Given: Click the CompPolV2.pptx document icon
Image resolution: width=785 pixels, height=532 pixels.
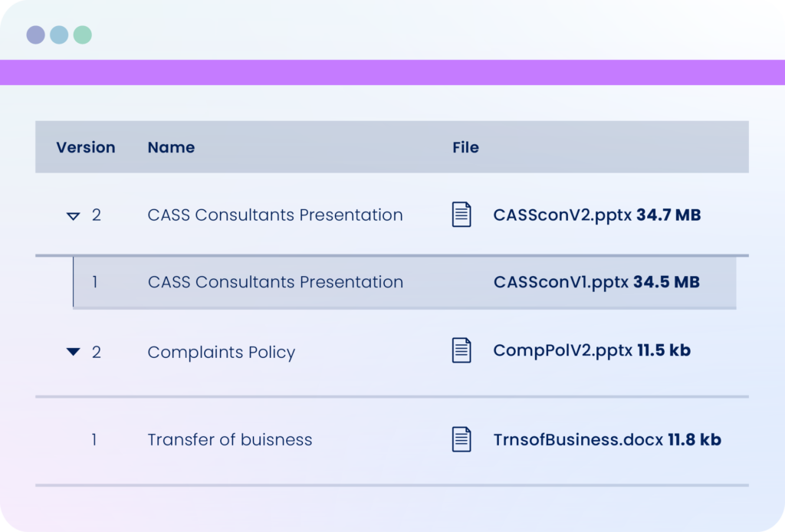Looking at the screenshot, I should [461, 350].
